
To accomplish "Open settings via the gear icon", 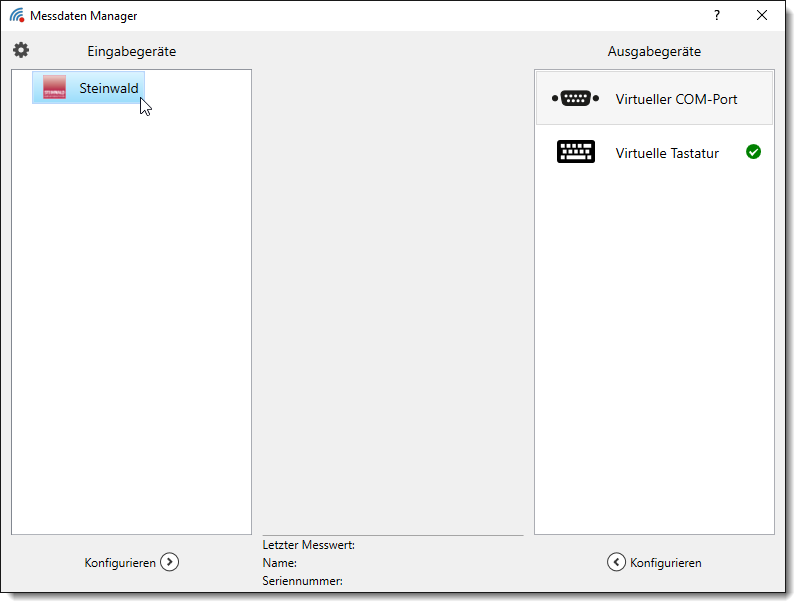I will (x=21, y=50).
